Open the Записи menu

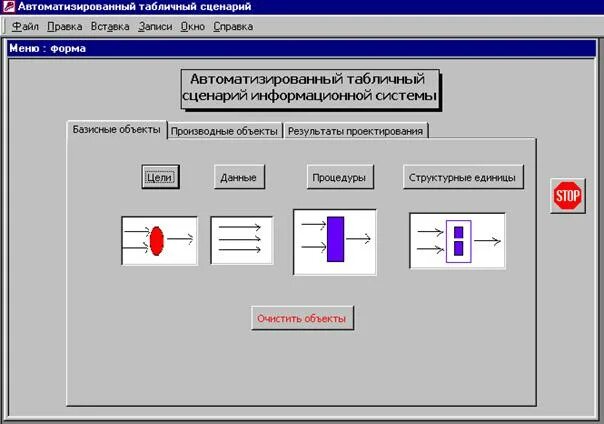[155, 27]
